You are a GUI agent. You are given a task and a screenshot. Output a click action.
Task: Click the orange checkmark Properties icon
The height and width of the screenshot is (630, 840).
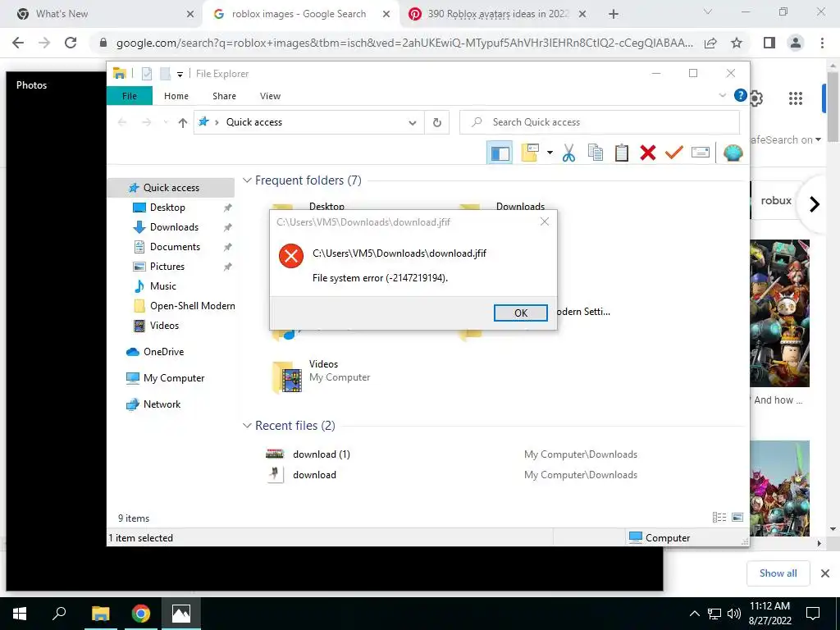coord(674,153)
